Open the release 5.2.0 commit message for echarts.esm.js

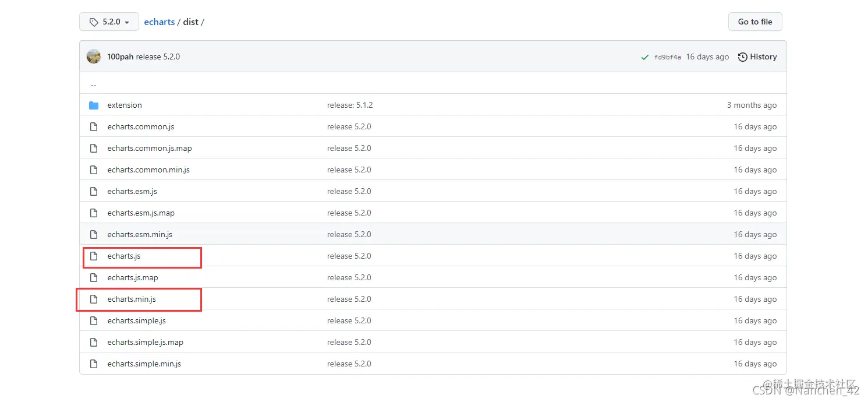(349, 191)
